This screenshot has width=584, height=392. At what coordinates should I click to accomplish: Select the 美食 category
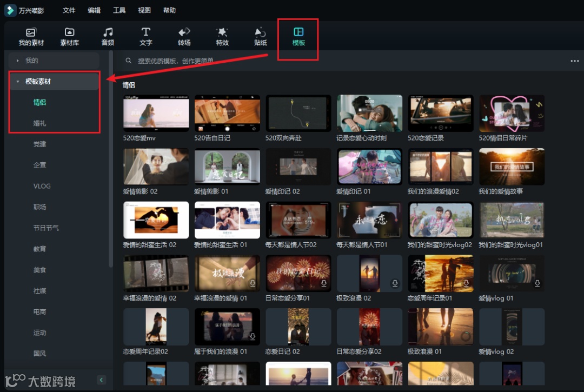(x=40, y=270)
